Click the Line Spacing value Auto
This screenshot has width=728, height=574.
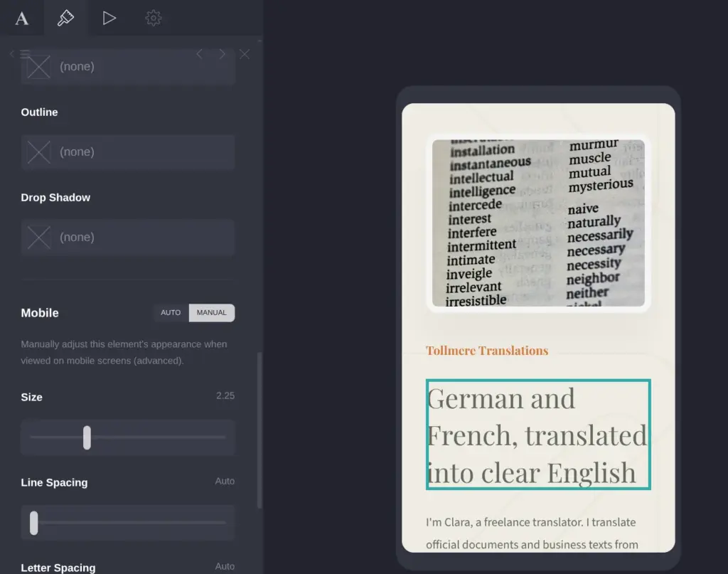(x=225, y=482)
